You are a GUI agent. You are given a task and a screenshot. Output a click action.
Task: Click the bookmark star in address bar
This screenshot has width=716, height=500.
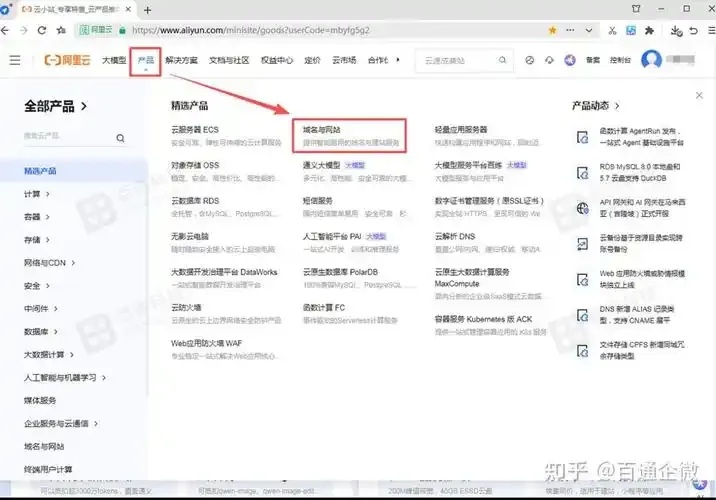pos(553,30)
